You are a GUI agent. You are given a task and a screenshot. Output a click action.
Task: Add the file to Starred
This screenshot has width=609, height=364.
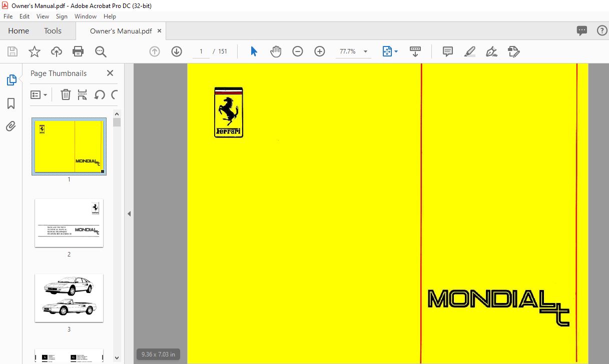(34, 51)
